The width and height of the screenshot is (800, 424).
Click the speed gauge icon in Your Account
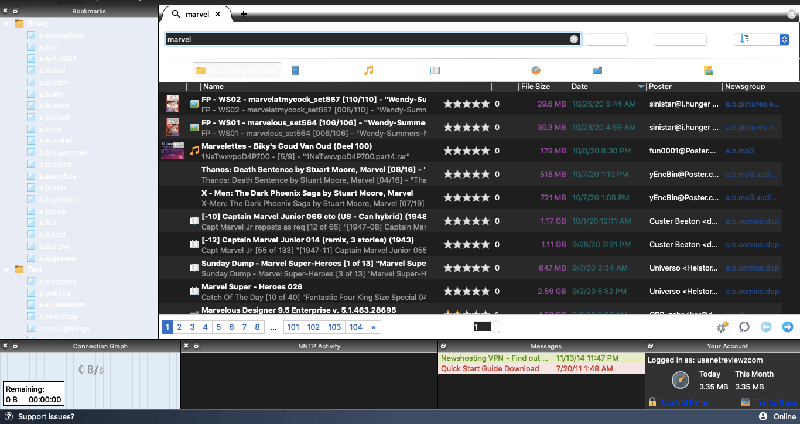(x=680, y=380)
